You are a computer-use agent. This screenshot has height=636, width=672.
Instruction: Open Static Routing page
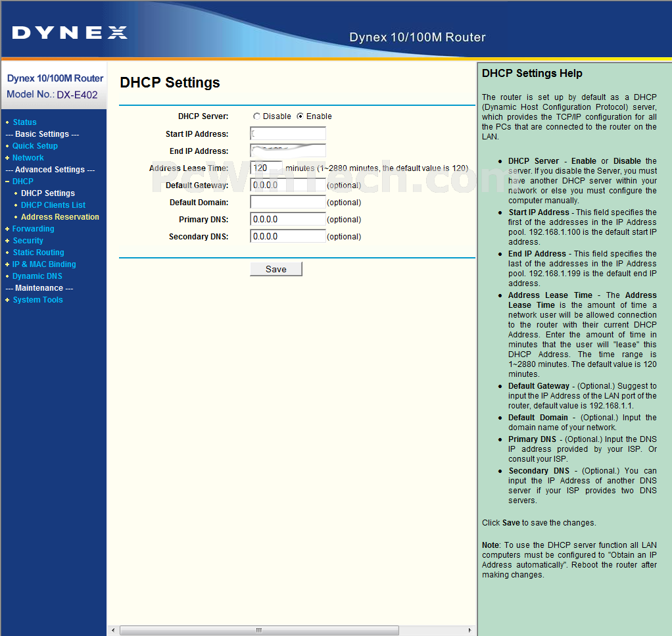(x=39, y=253)
